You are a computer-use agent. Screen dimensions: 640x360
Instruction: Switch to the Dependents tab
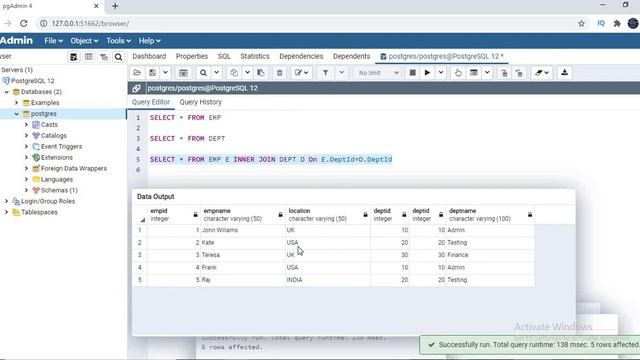point(351,56)
